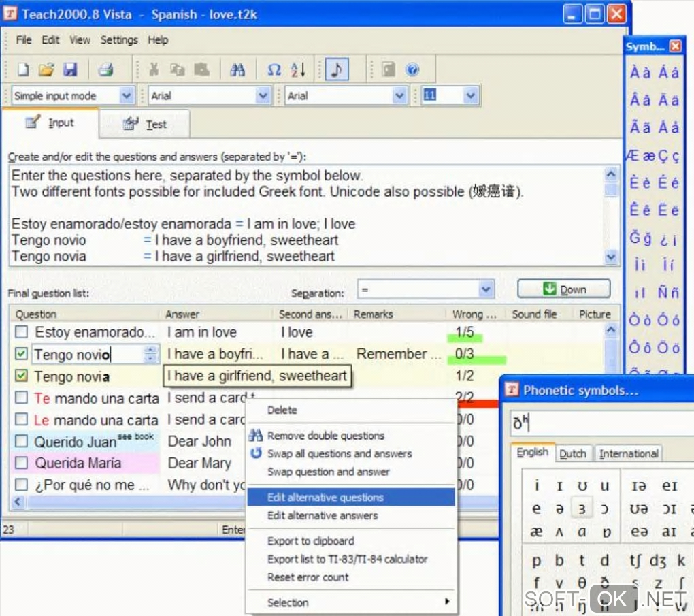Screen dimensions: 694x616
Task: Close the Symbols floating panel
Action: tap(676, 46)
